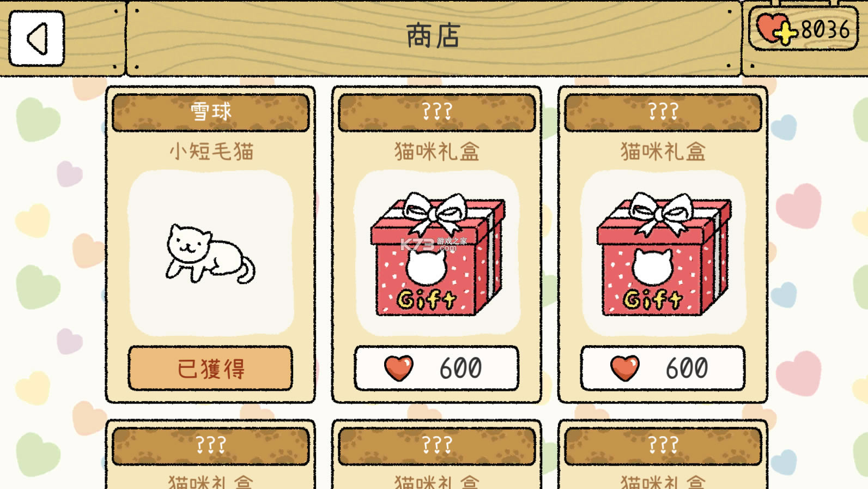Open the bottom right ??? card banner
868x489 pixels.
point(663,446)
